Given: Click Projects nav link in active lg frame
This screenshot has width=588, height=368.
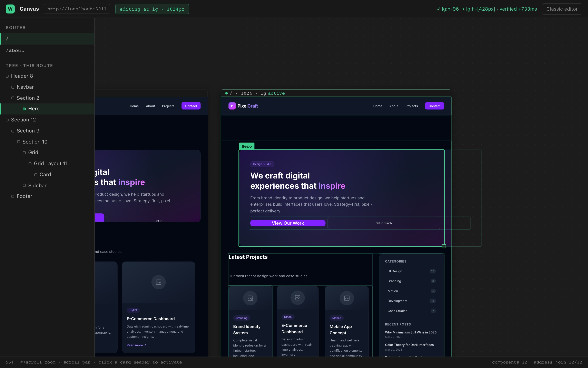Looking at the screenshot, I should [412, 106].
